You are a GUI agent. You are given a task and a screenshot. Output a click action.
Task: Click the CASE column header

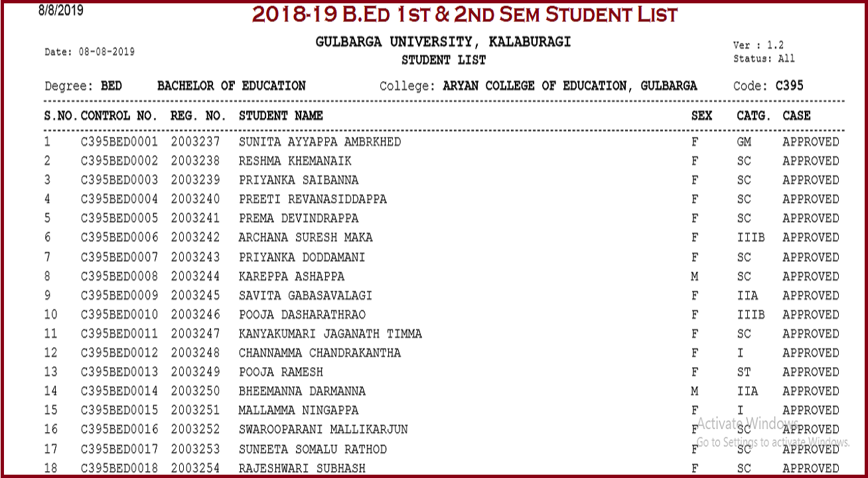[796, 116]
